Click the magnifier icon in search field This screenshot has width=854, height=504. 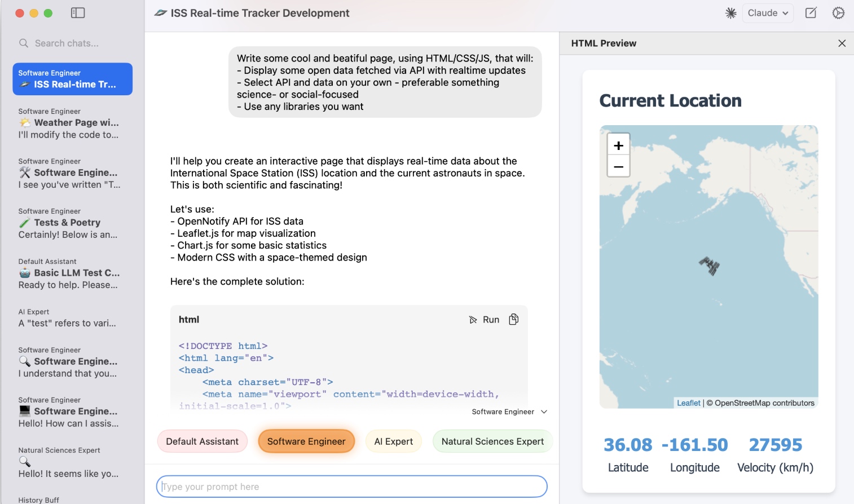(24, 43)
